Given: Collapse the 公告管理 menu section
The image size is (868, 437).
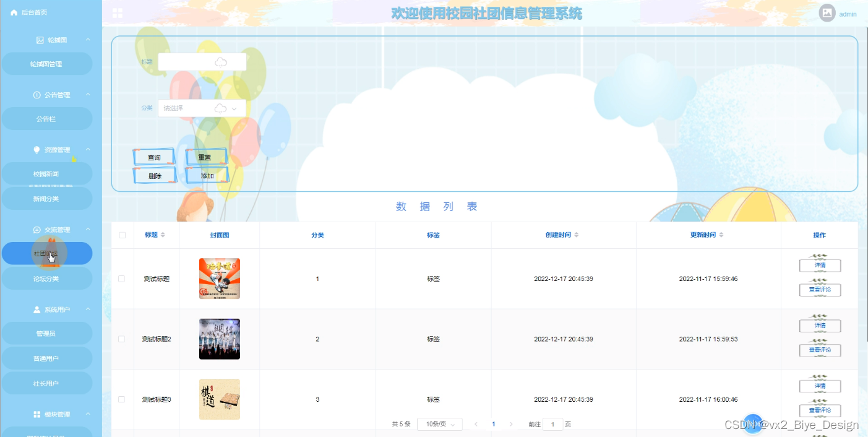Looking at the screenshot, I should coord(88,95).
